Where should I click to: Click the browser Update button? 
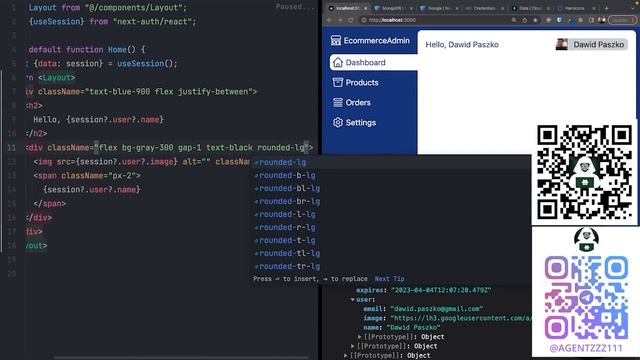[622, 20]
